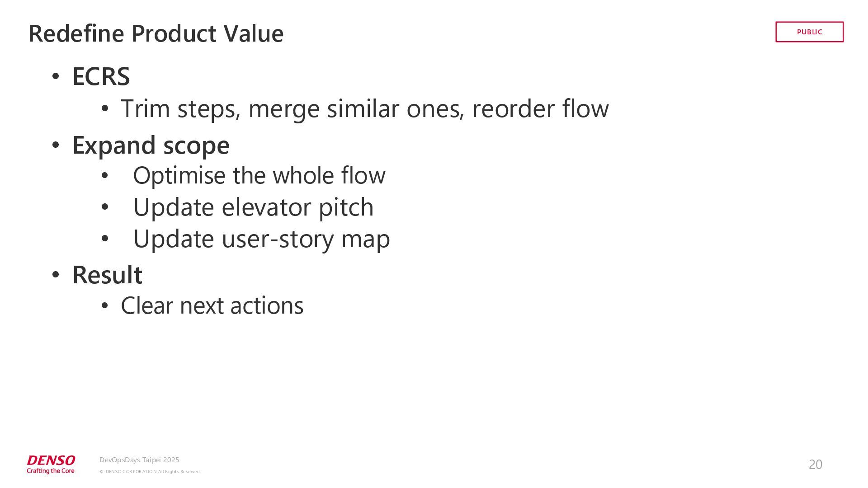
Task: Click the Crafting the Core tagline
Action: click(51, 471)
